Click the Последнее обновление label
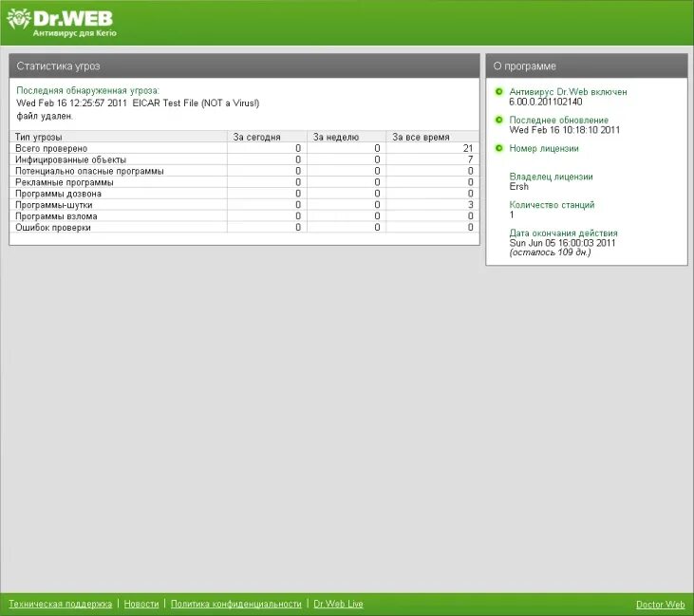The height and width of the screenshot is (616, 694). tap(558, 120)
